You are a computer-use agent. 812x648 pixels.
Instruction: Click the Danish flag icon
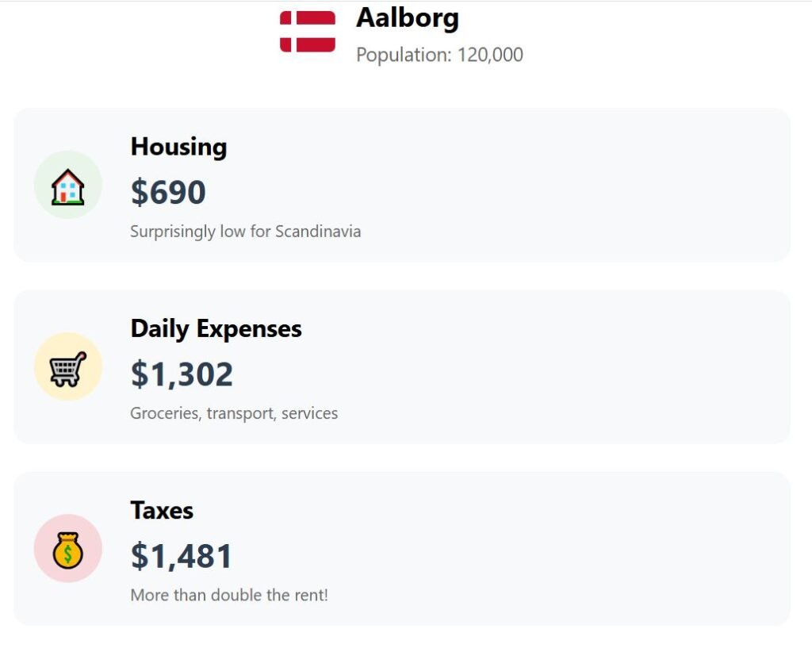coord(308,32)
